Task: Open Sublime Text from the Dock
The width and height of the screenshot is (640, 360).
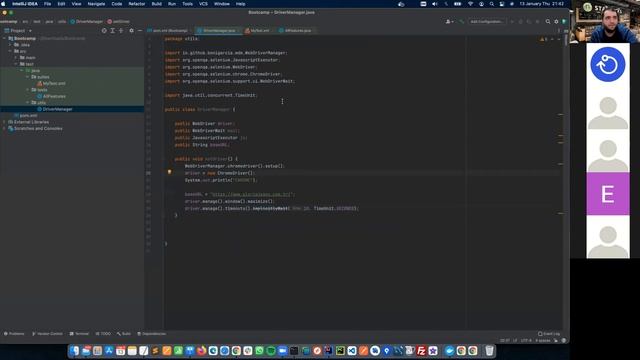Action: [x=155, y=351]
